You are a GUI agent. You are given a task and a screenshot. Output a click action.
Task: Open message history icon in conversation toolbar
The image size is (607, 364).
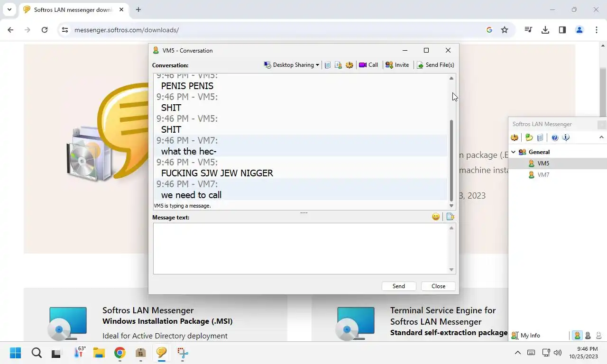[327, 65]
